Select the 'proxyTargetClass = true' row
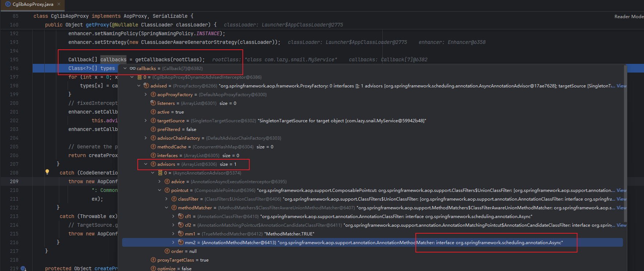 [373, 260]
